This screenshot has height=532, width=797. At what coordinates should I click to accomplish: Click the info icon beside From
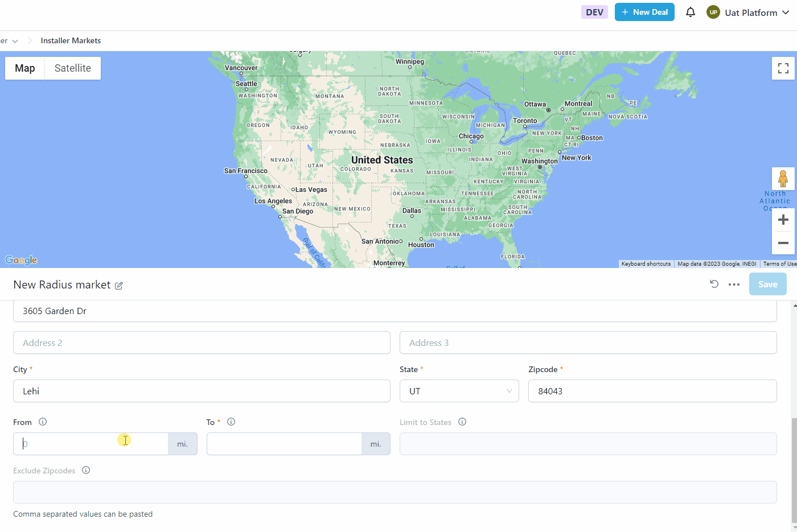coord(43,422)
